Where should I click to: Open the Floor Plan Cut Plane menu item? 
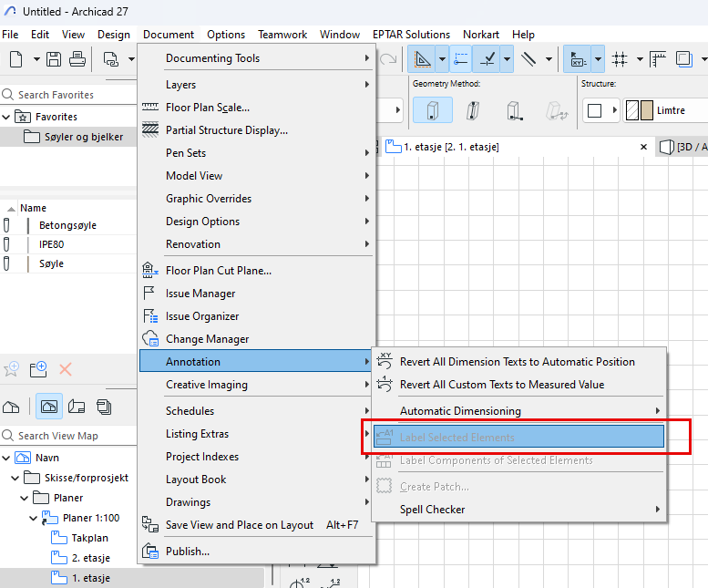(x=219, y=271)
